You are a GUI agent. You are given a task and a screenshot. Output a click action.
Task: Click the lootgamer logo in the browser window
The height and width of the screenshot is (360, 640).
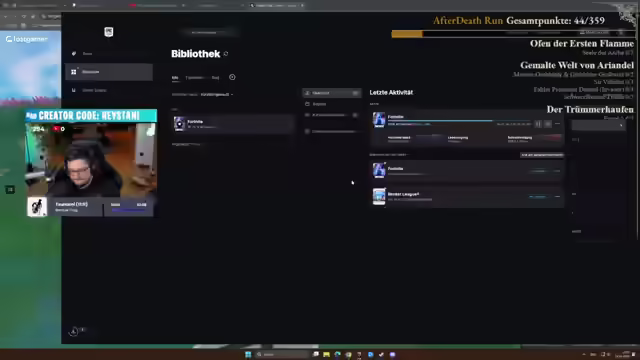coord(27,39)
